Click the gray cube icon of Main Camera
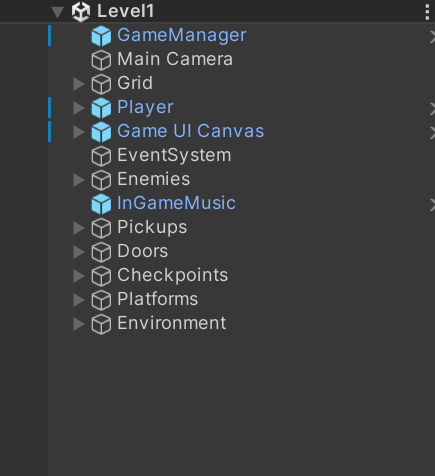This screenshot has width=435, height=476. pyautogui.click(x=101, y=60)
